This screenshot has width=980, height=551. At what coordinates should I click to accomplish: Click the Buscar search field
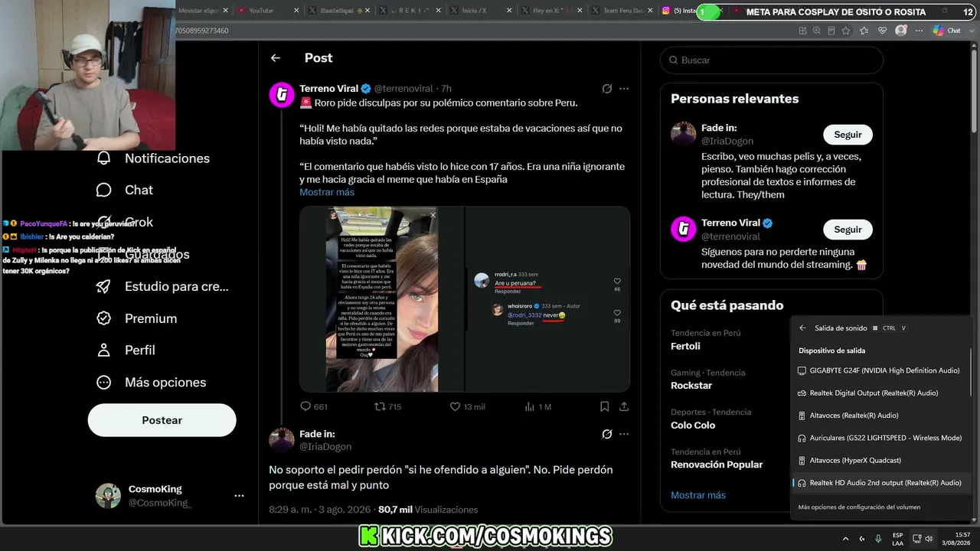pos(772,60)
